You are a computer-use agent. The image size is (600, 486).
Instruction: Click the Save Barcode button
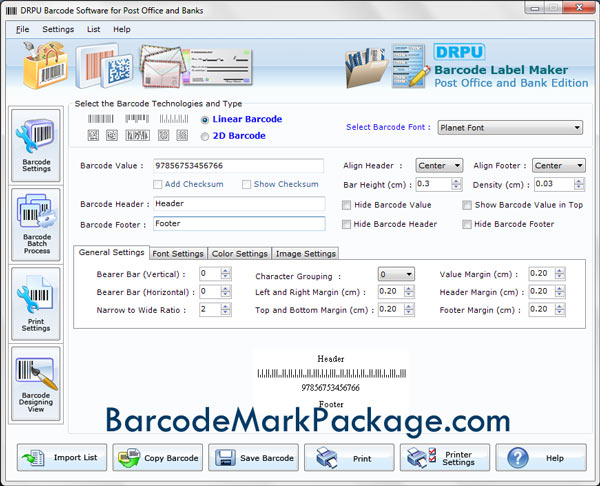point(253,457)
